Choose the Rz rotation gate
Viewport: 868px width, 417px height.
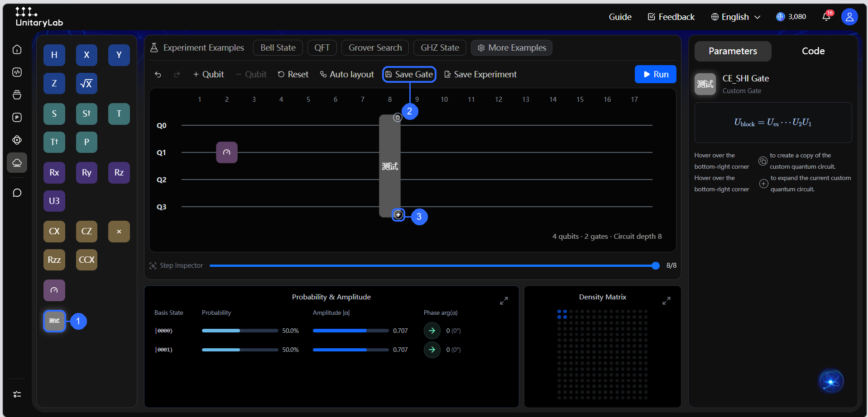tap(119, 173)
